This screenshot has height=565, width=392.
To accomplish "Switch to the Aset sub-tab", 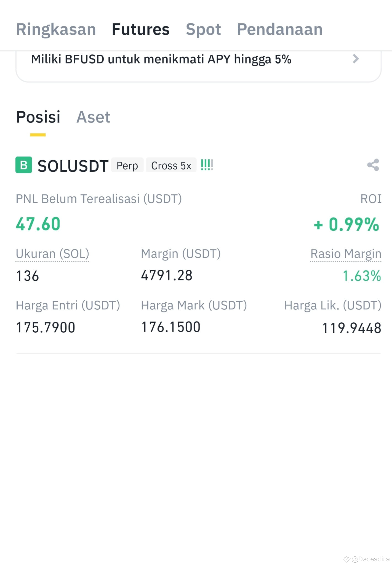I will click(x=93, y=117).
